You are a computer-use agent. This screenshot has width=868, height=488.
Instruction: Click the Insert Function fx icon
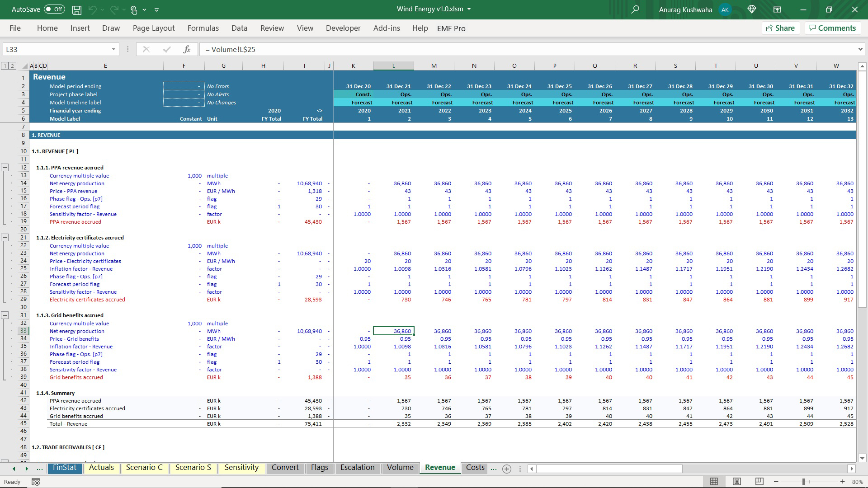click(187, 49)
